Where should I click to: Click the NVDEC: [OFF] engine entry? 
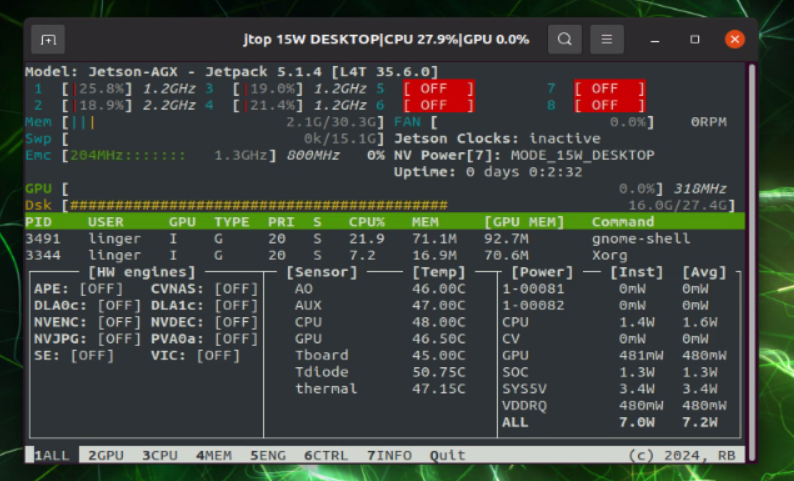tap(205, 322)
